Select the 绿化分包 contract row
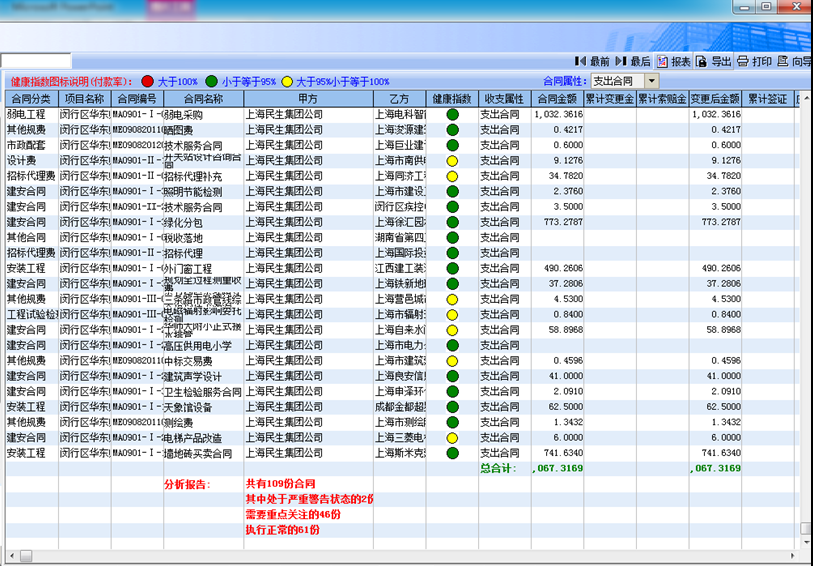This screenshot has height=566, width=813. 203,222
